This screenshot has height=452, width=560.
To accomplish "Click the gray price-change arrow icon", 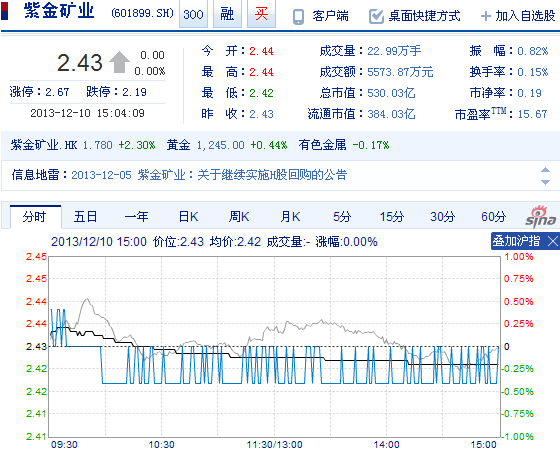I will click(x=119, y=62).
